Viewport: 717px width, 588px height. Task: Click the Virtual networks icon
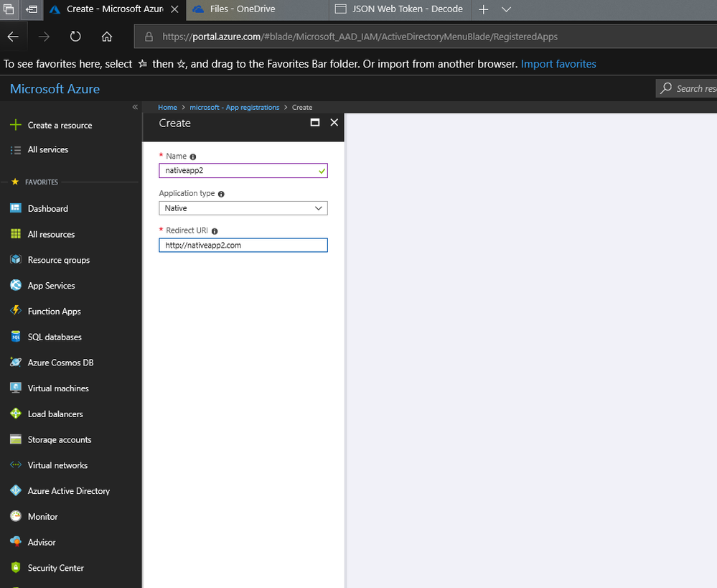[x=16, y=465]
